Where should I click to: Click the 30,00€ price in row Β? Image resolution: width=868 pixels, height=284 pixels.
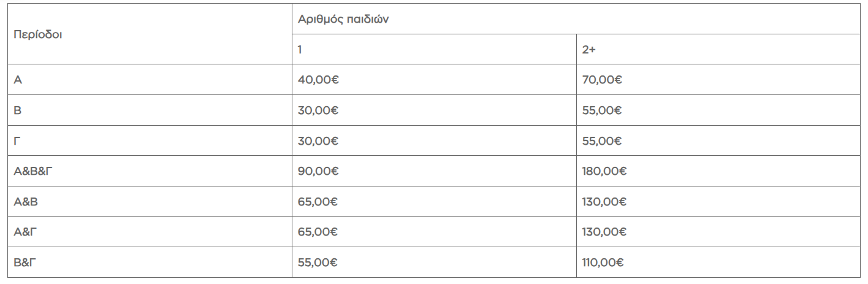(x=318, y=110)
